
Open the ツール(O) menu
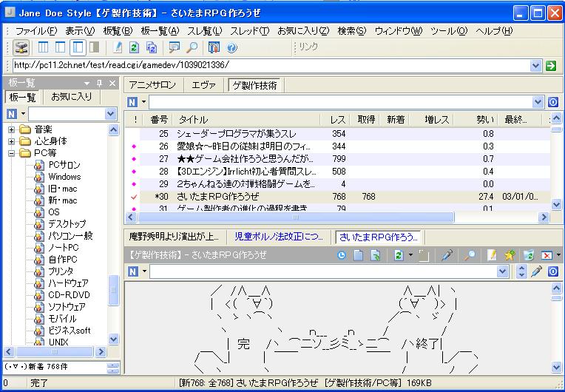(449, 31)
